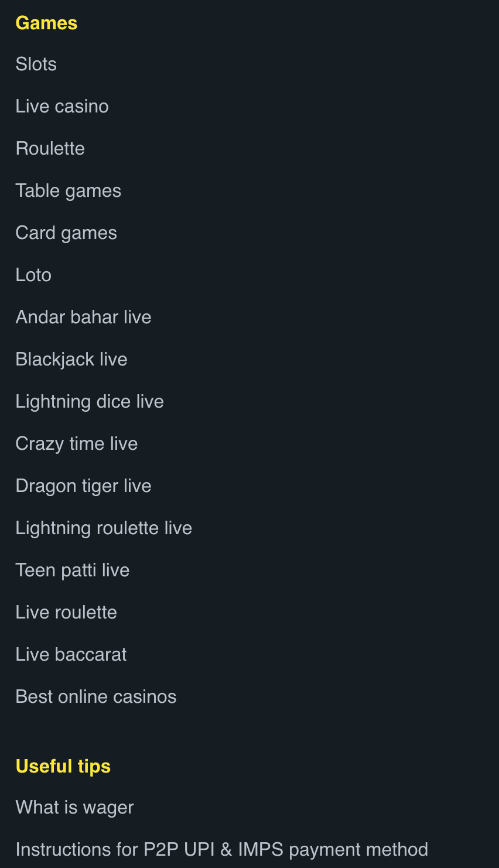Image resolution: width=499 pixels, height=868 pixels.
Task: Visit Best online casinos page
Action: [x=96, y=696]
